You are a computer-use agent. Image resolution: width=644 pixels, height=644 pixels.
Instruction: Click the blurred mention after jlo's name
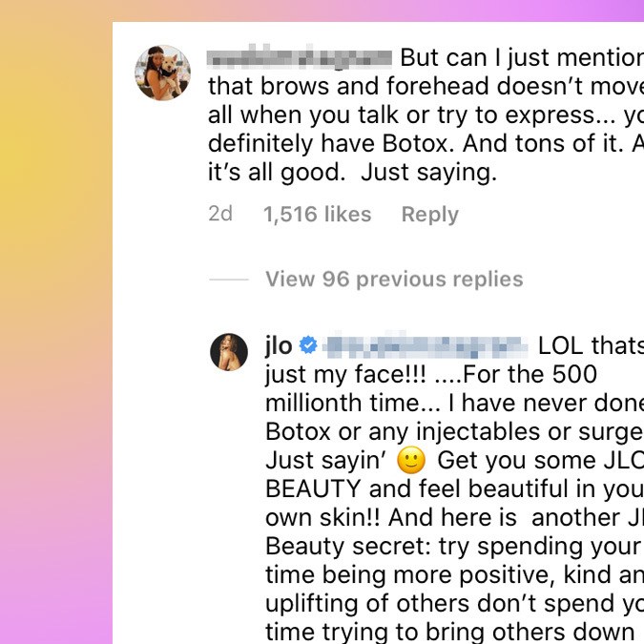(426, 345)
